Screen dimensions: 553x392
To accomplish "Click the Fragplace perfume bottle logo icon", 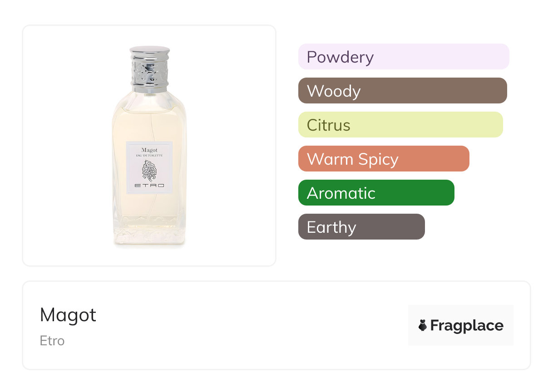I will (x=423, y=325).
